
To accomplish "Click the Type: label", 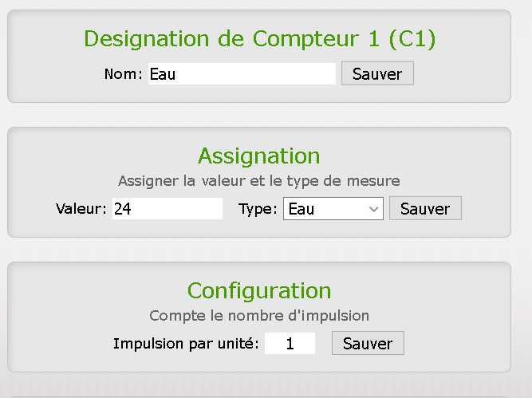I will pyautogui.click(x=258, y=209).
